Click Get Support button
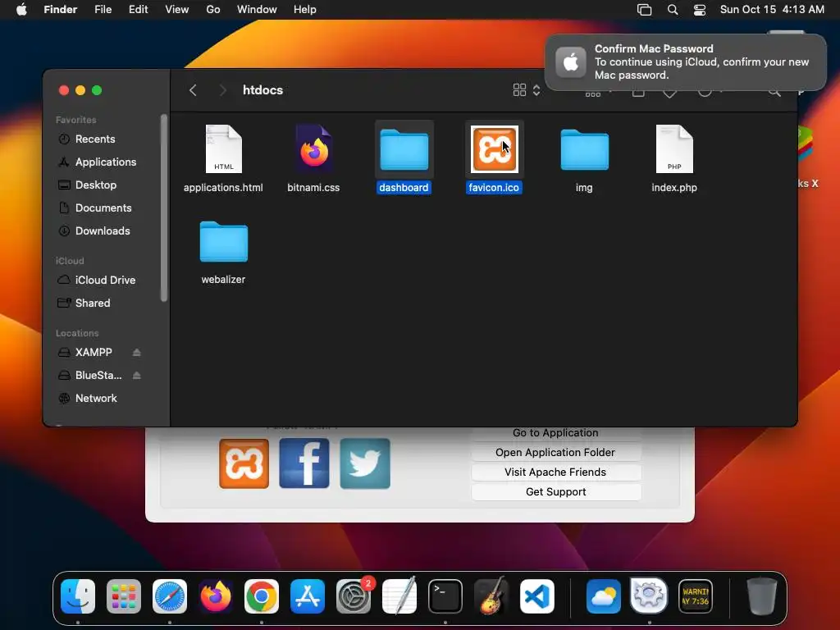This screenshot has height=630, width=840. click(x=555, y=492)
